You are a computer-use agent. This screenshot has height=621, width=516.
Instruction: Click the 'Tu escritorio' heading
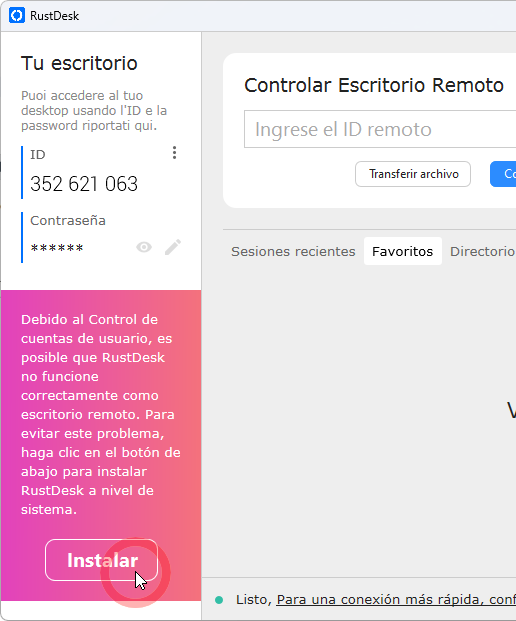coord(79,63)
